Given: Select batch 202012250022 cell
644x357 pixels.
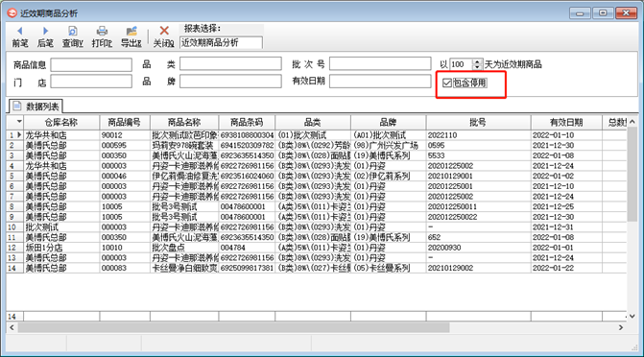Looking at the screenshot, I should tap(478, 217).
